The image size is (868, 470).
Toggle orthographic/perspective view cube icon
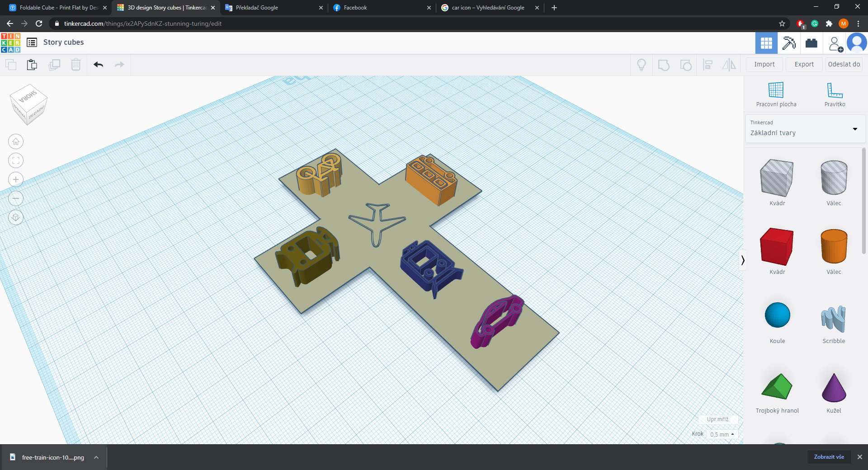tap(16, 218)
